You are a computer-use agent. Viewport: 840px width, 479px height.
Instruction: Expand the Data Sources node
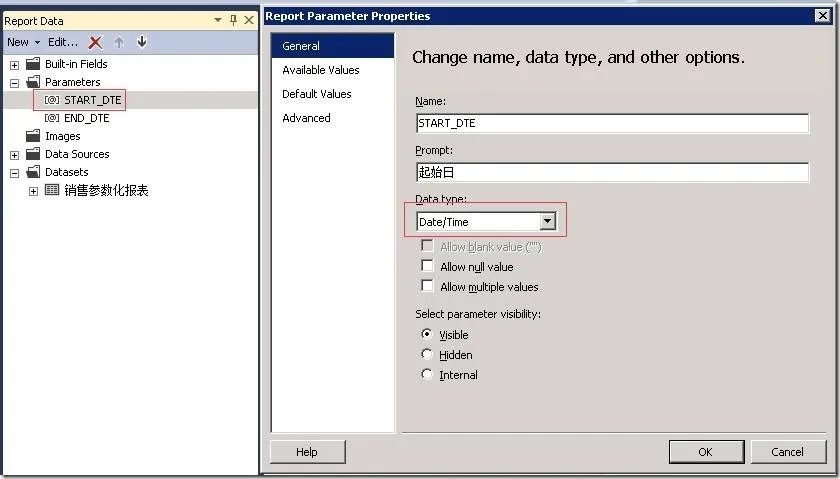tap(14, 155)
